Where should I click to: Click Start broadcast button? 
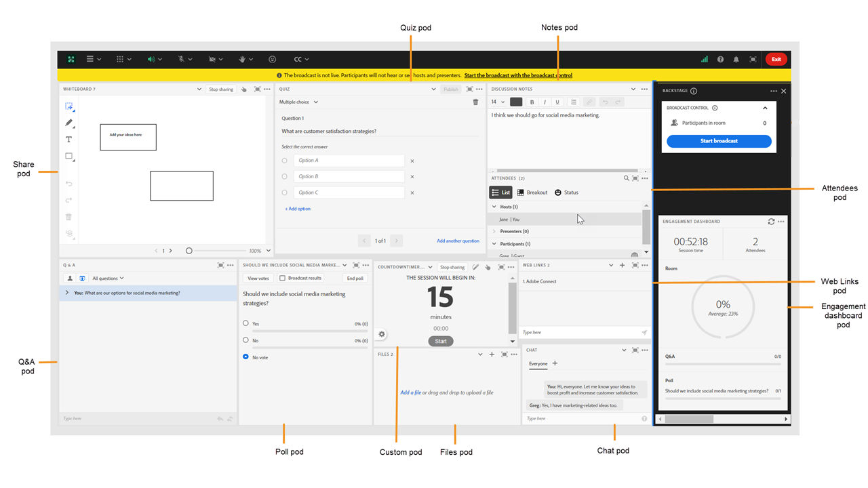click(x=719, y=141)
